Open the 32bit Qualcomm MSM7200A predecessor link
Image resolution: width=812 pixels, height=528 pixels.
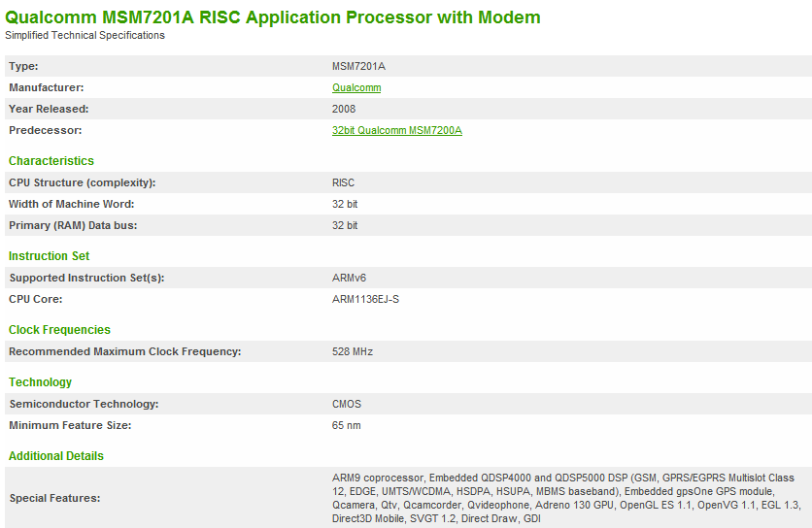pos(396,130)
